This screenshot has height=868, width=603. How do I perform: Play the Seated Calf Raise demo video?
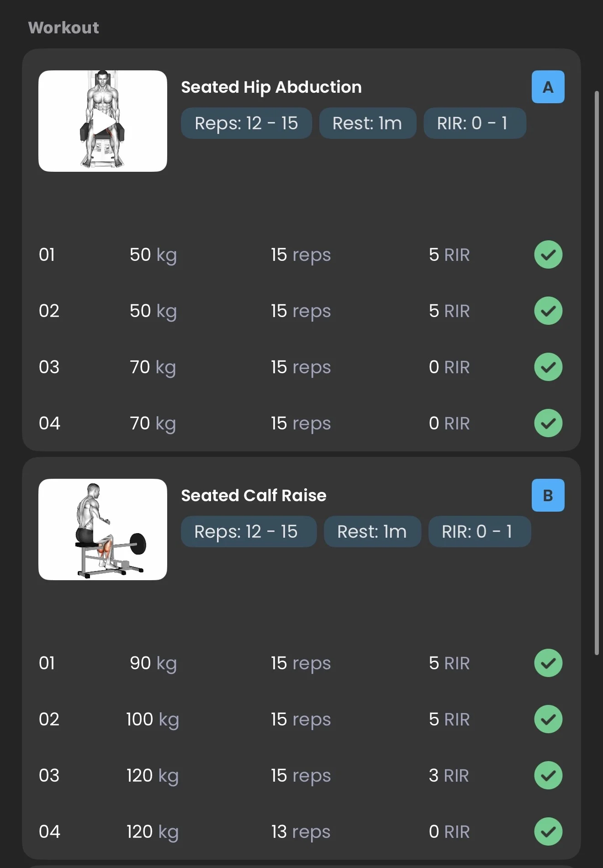tap(103, 529)
